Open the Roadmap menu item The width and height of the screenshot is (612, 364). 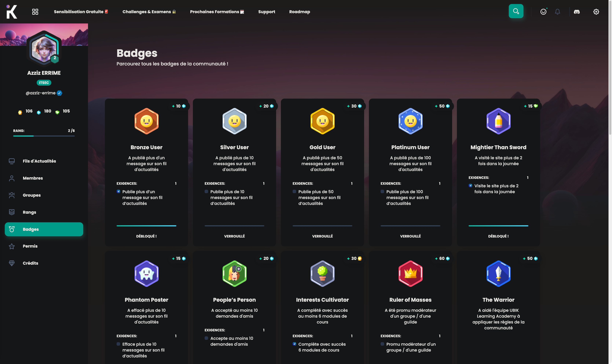click(300, 12)
